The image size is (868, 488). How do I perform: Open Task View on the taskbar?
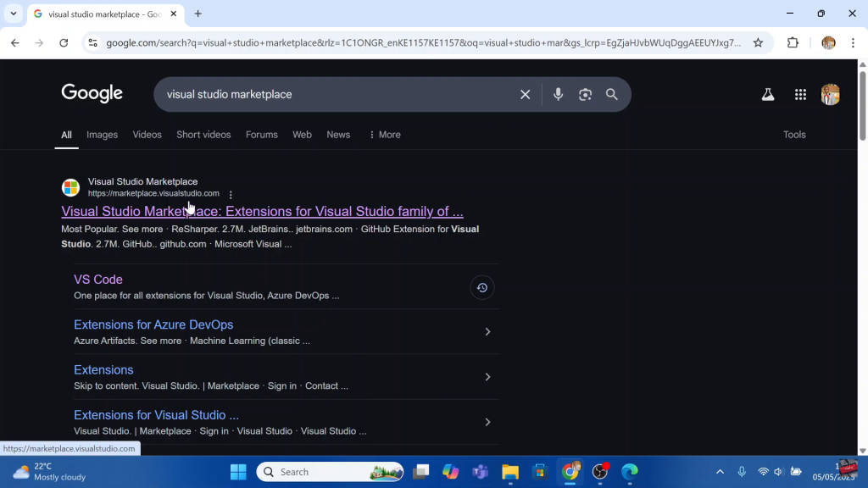point(420,472)
